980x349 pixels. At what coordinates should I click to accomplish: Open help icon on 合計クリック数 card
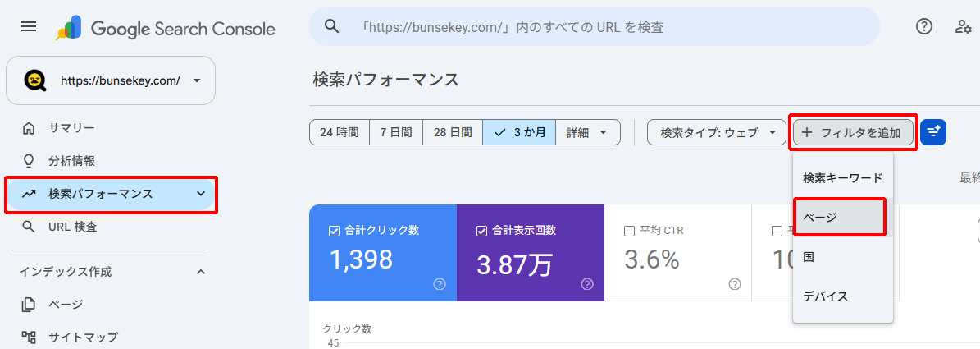point(440,285)
